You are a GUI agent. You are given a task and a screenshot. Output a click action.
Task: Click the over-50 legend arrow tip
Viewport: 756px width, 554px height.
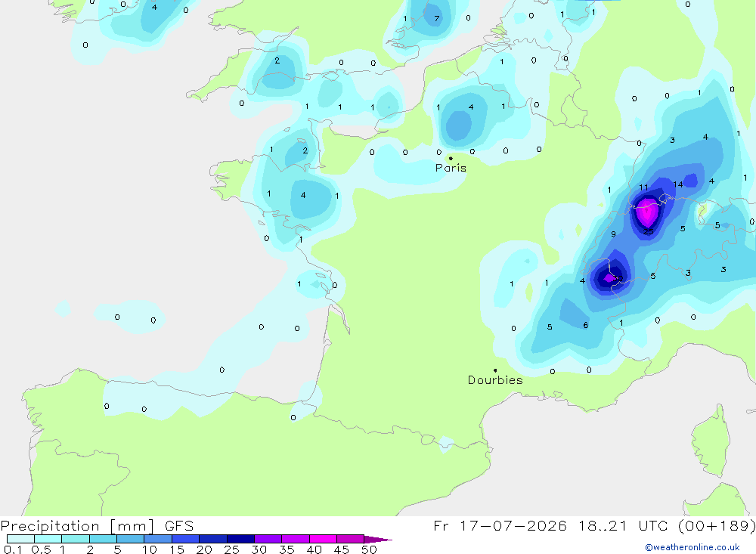point(379,540)
